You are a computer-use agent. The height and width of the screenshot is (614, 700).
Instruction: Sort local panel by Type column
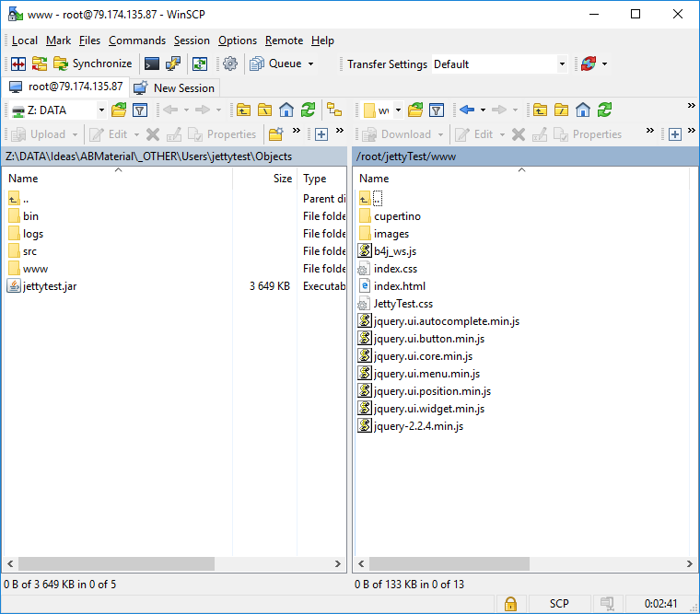(321, 179)
